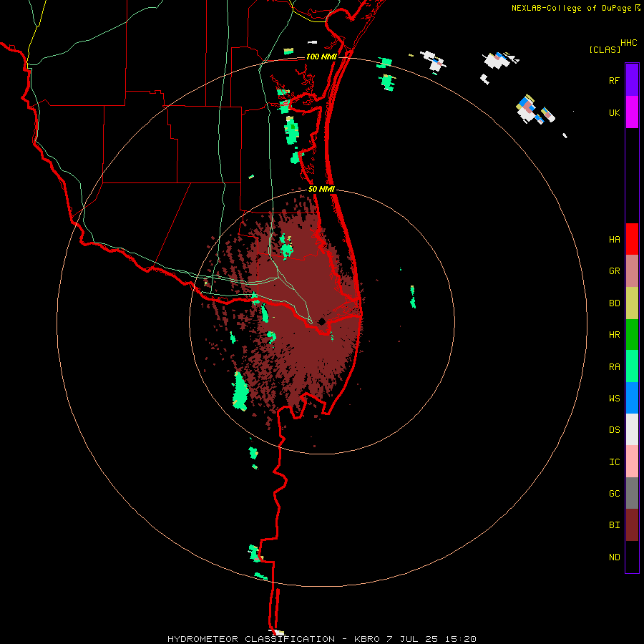
Task: Click the 'RA' legend label
Action: (614, 367)
